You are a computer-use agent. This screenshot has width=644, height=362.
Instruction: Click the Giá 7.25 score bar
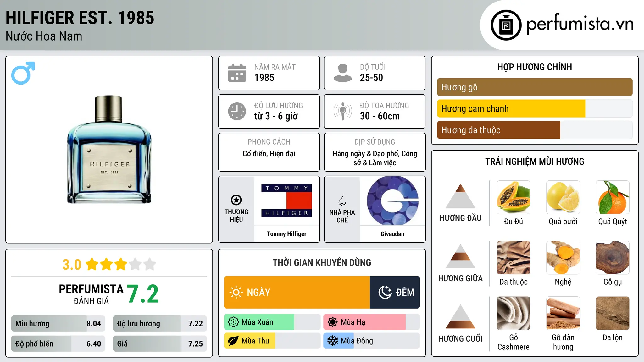point(160,343)
